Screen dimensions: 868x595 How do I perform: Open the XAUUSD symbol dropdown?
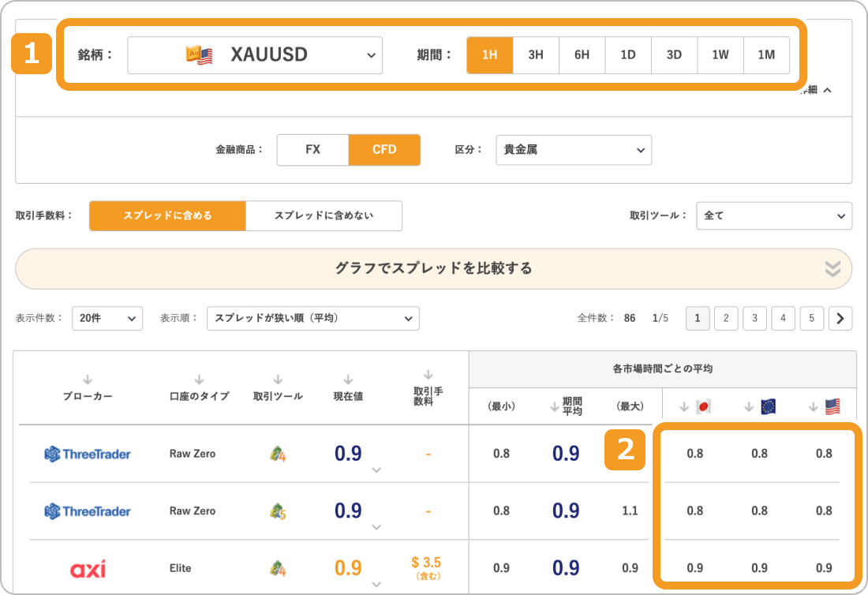click(255, 55)
